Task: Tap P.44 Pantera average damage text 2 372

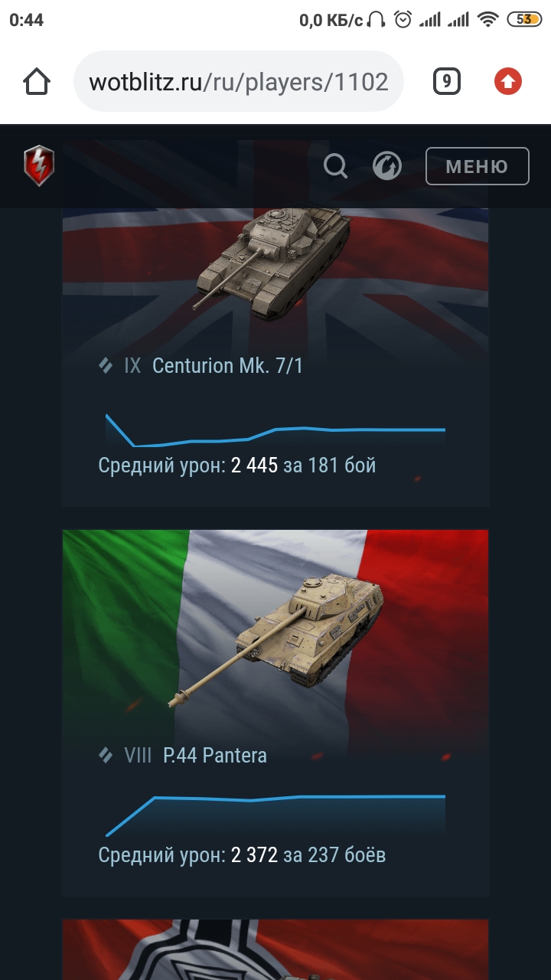Action: click(x=254, y=854)
